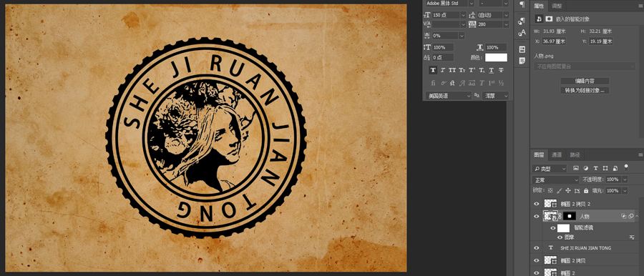Select the layer mask icon in Properties
The image size is (644, 276).
coord(549,19)
